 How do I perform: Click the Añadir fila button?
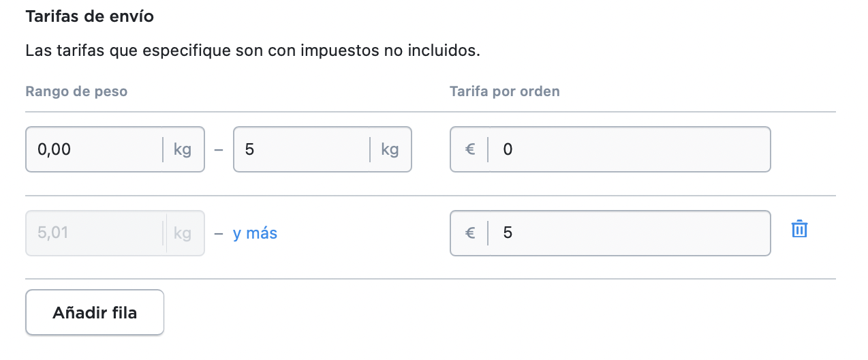[x=95, y=312]
